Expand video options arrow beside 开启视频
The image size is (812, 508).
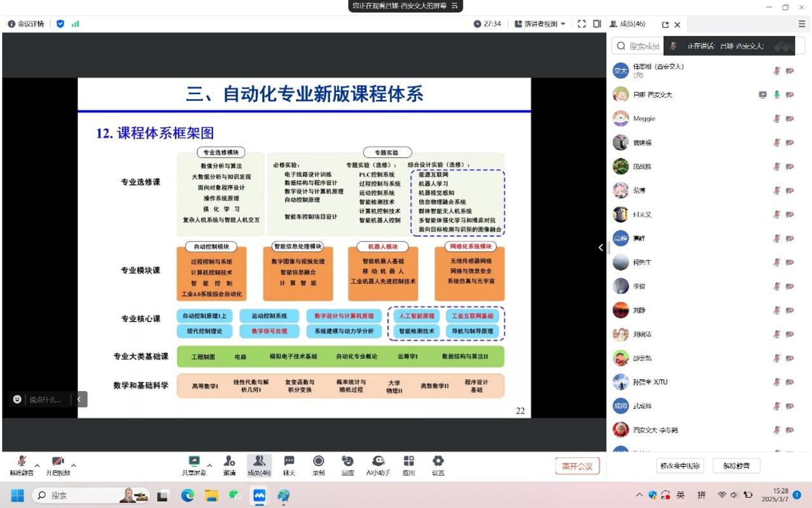pyautogui.click(x=74, y=465)
